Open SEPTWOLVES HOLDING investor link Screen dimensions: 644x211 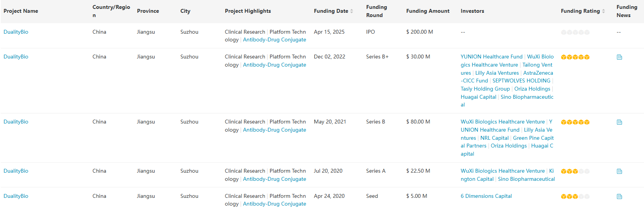click(x=521, y=81)
